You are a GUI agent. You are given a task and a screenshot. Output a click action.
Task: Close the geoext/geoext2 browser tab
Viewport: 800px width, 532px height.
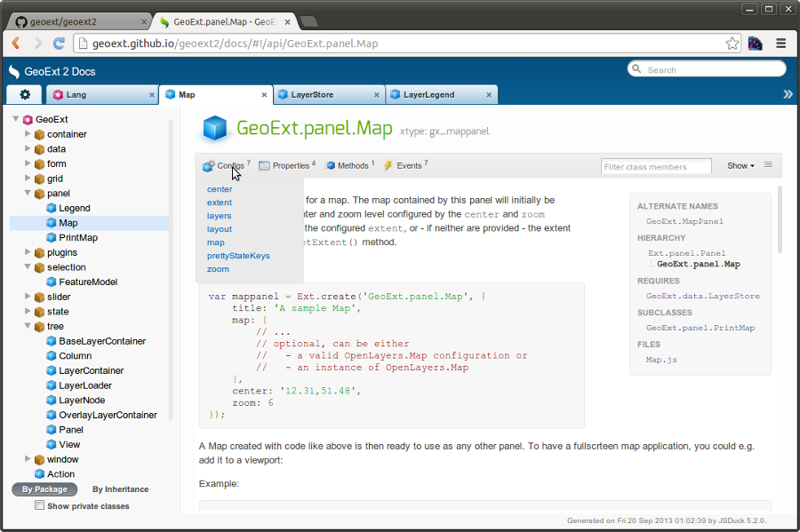coord(144,22)
